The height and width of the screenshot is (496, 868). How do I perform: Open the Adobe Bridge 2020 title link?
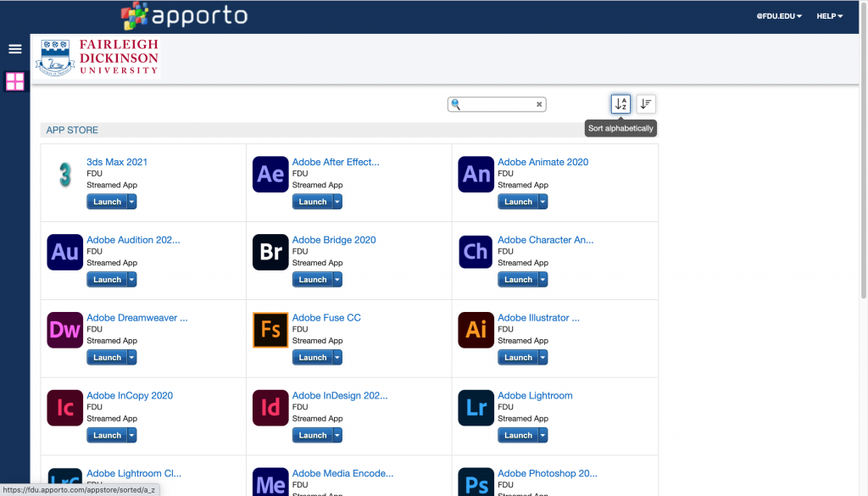[334, 240]
